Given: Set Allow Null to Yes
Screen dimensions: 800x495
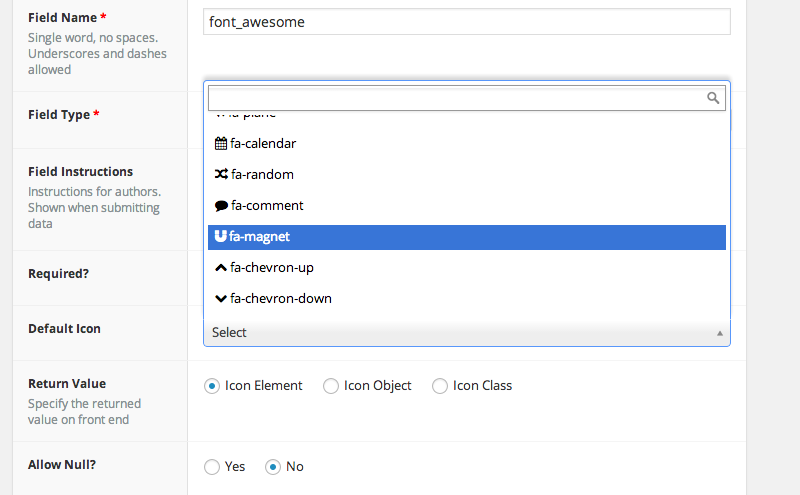Looking at the screenshot, I should [212, 467].
